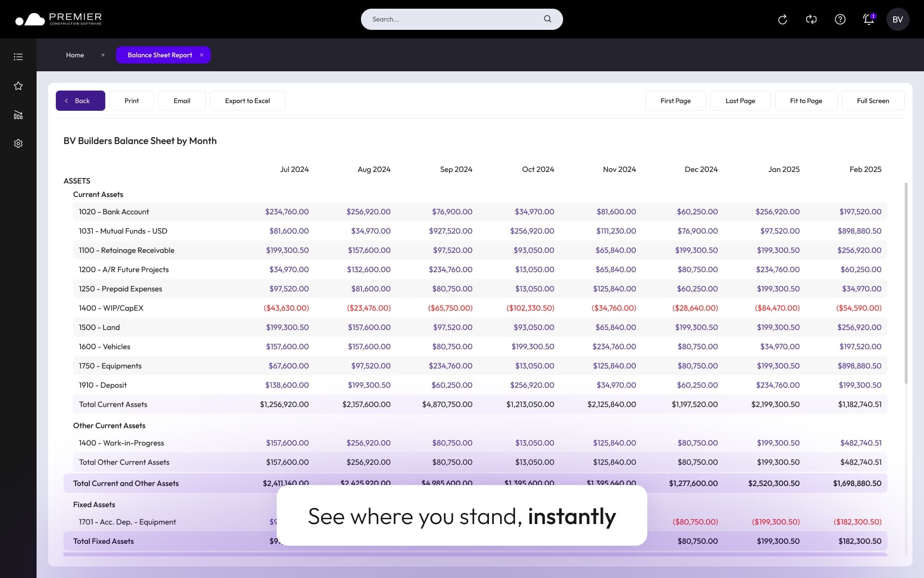The height and width of the screenshot is (578, 924).
Task: Click the search magnifier icon
Action: click(x=547, y=19)
